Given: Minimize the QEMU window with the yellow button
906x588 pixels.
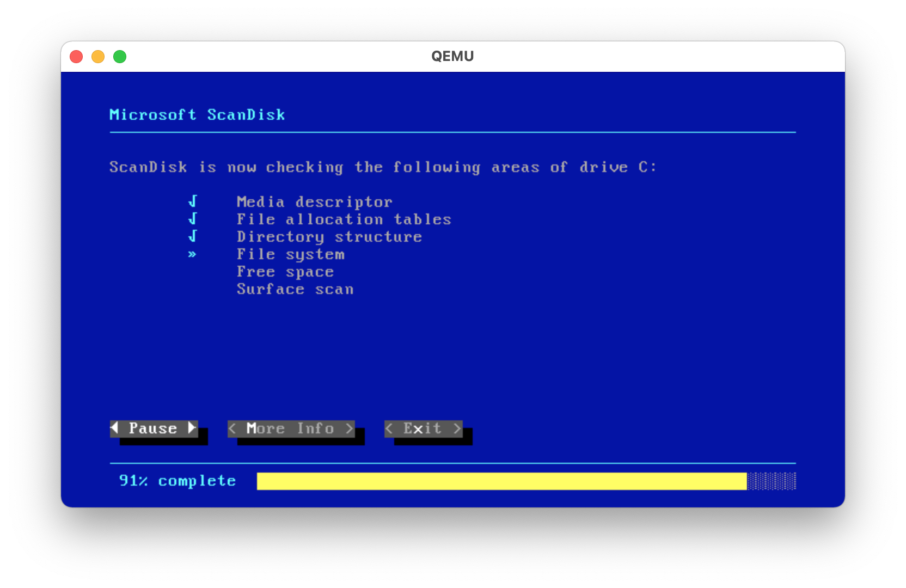Looking at the screenshot, I should pyautogui.click(x=98, y=57).
